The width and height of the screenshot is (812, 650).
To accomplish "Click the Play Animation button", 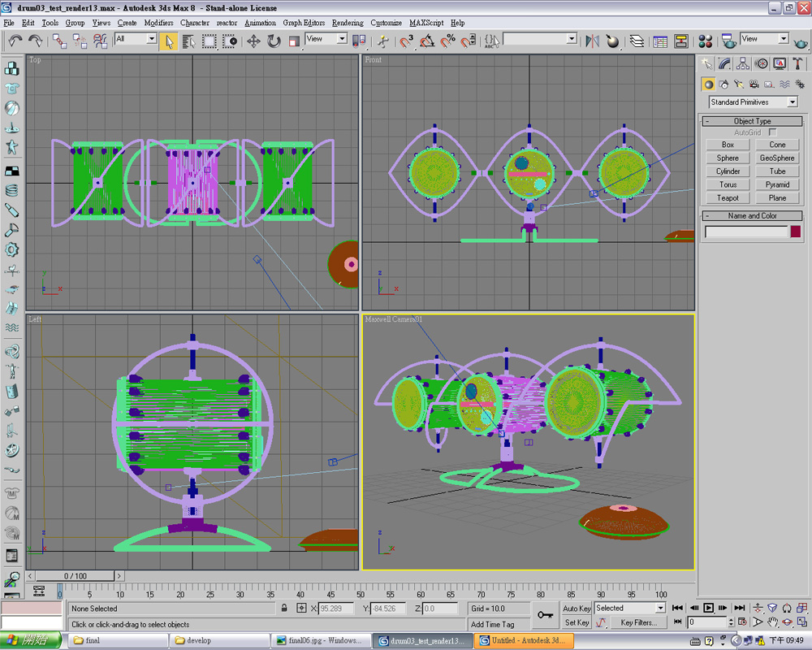I will click(x=708, y=608).
